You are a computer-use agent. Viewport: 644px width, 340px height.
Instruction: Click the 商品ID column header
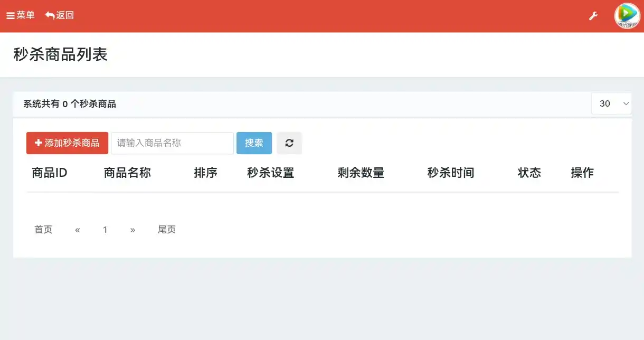point(49,173)
